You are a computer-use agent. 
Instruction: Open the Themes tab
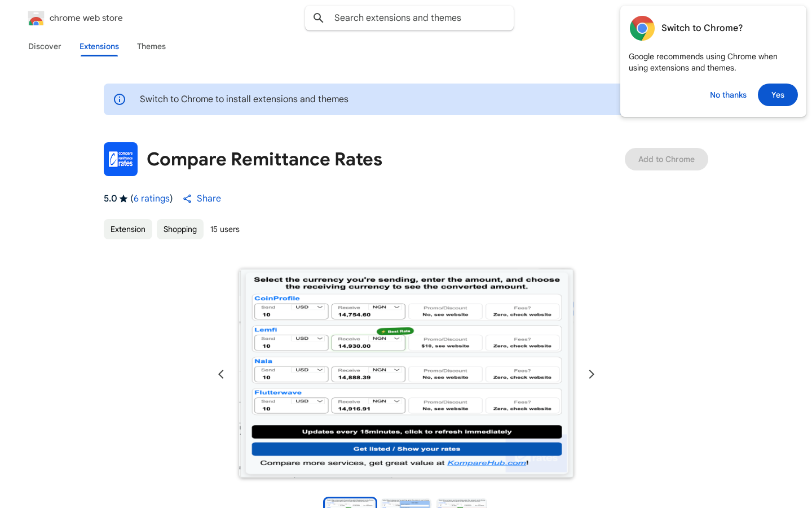click(151, 46)
